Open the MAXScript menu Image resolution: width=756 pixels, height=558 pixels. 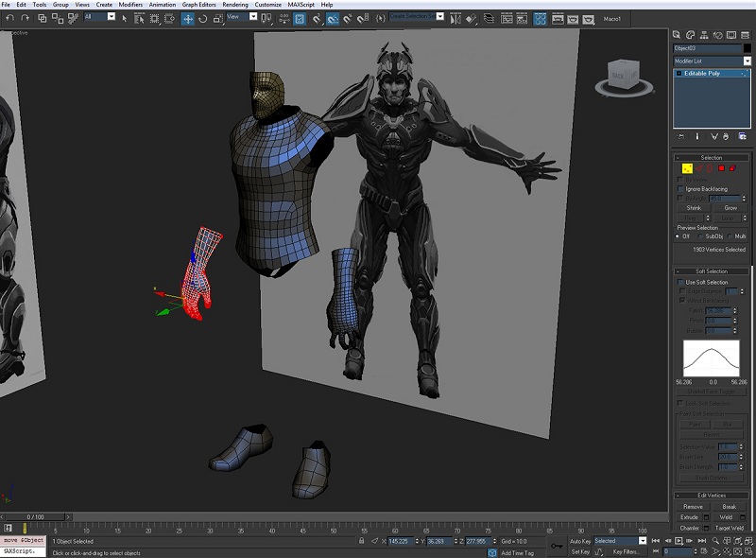pos(301,5)
